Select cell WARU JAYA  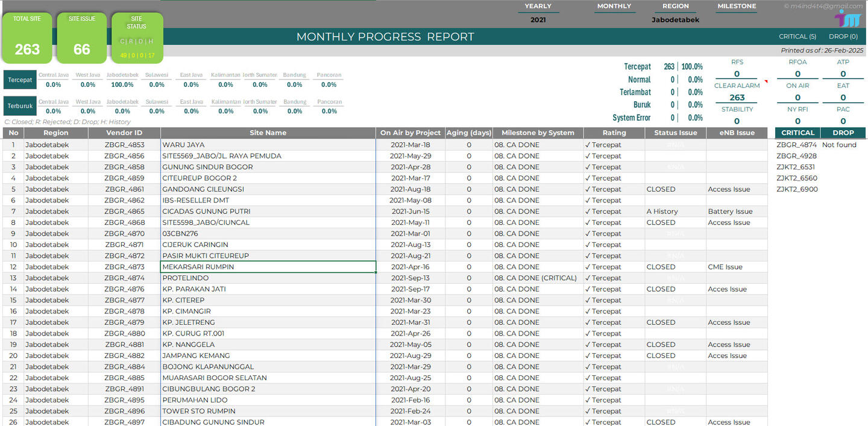[268, 145]
